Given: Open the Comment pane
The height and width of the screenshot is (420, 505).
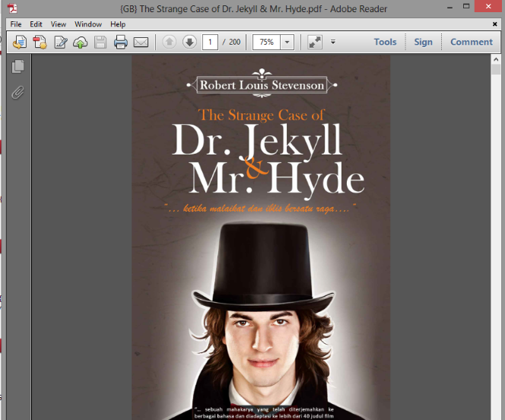Looking at the screenshot, I should 472,42.
